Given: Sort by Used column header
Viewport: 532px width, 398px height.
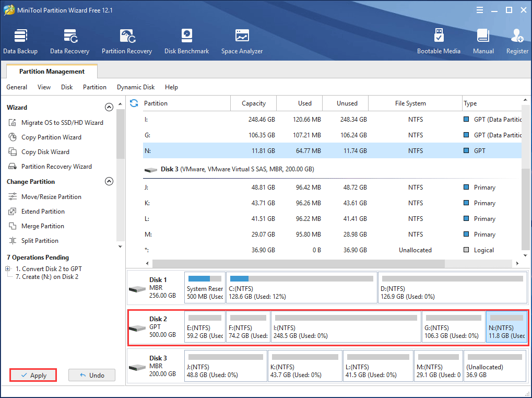Looking at the screenshot, I should [300, 103].
